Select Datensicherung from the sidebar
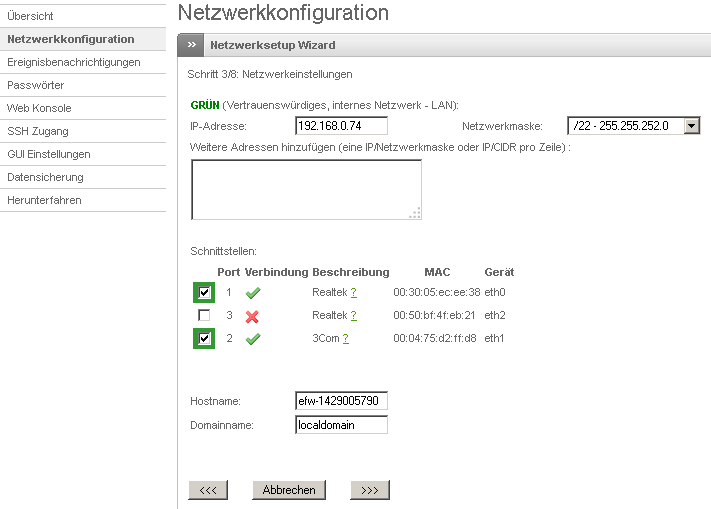The image size is (711, 509). tap(45, 177)
